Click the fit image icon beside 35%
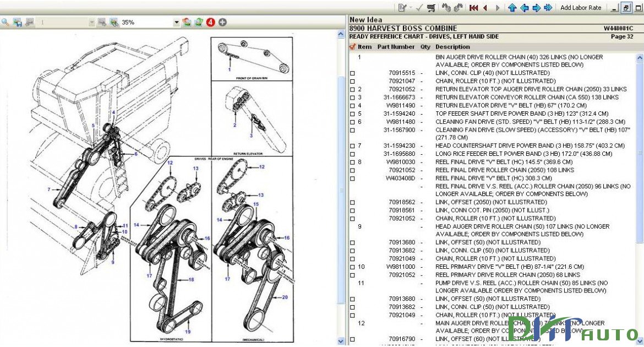The image size is (644, 347). [114, 22]
